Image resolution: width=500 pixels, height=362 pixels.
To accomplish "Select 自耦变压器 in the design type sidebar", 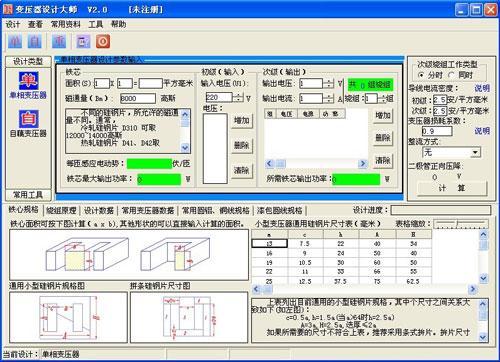I will click(x=28, y=124).
